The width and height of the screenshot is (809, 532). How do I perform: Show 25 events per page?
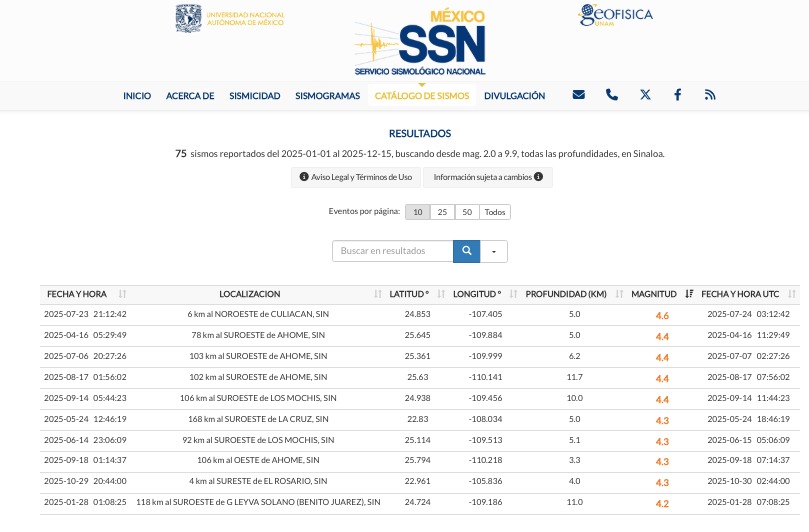coord(442,212)
